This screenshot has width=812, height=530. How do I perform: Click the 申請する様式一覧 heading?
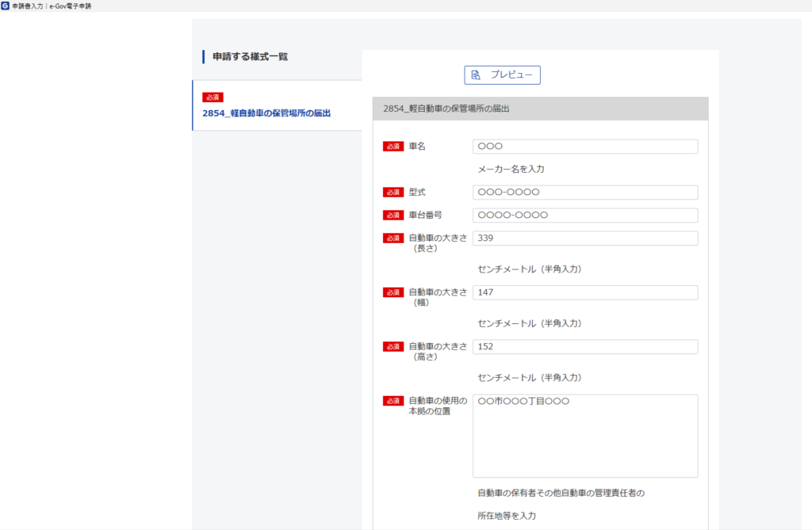click(250, 57)
